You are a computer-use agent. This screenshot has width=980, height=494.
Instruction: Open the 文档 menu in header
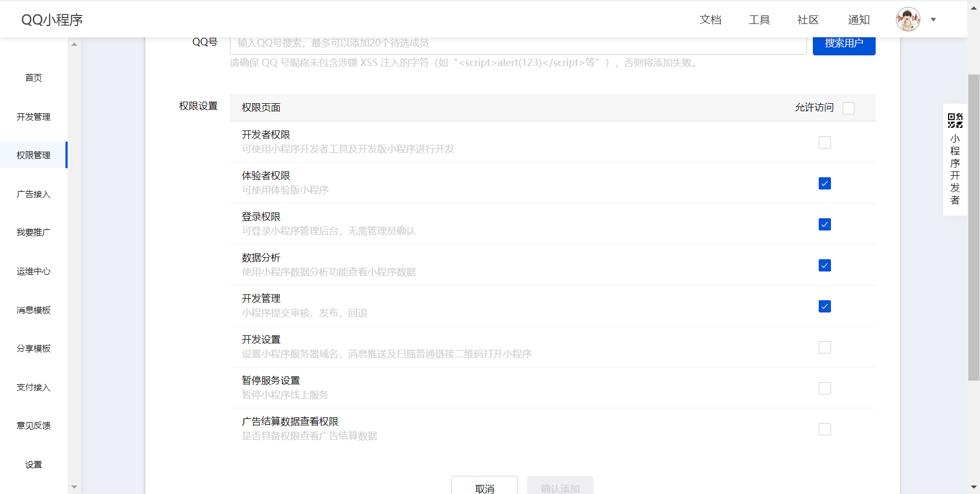(x=711, y=20)
